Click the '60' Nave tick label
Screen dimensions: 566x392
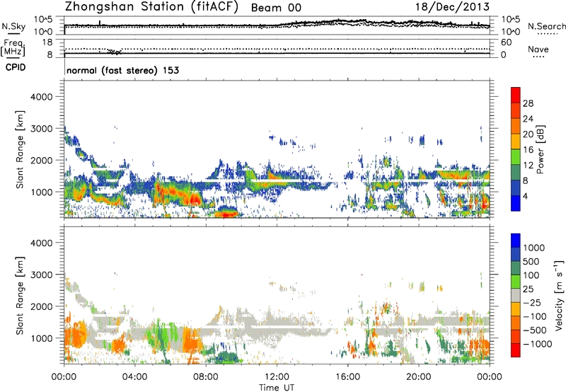(506, 42)
